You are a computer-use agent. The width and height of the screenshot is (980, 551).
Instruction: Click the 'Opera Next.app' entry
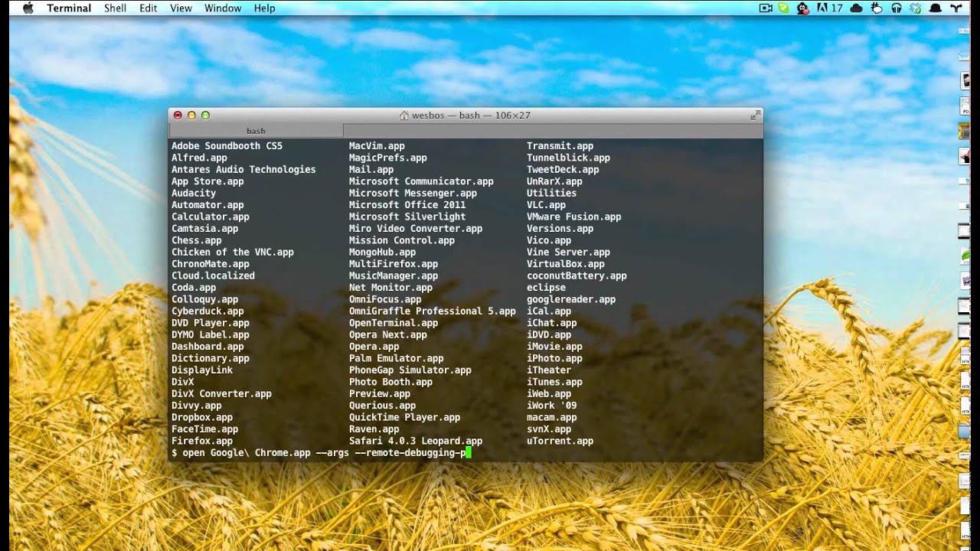[x=388, y=335]
